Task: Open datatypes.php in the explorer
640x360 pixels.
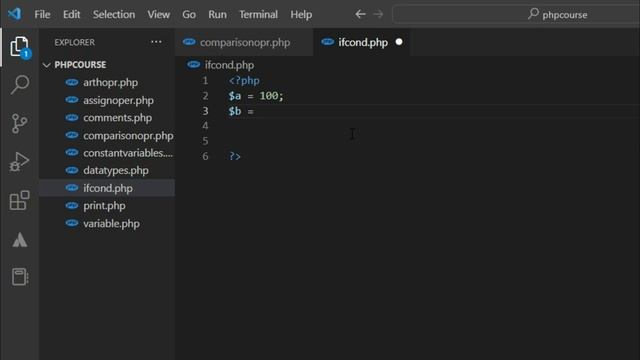Action: [107, 171]
